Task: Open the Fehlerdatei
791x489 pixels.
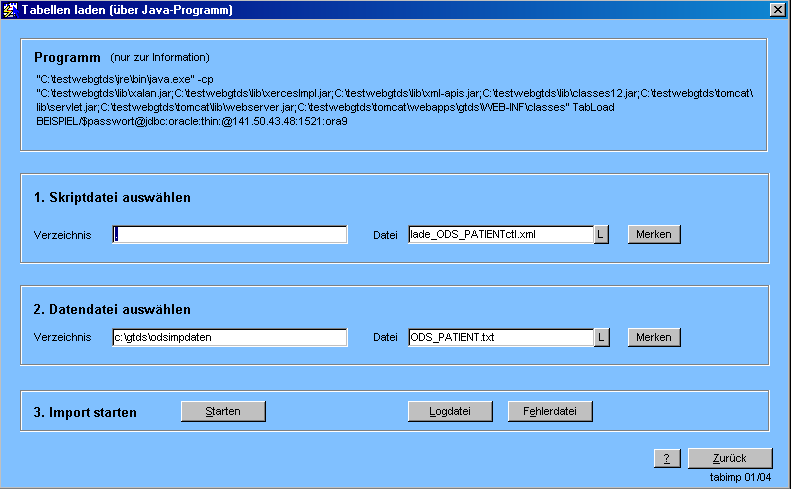Action: (x=550, y=411)
